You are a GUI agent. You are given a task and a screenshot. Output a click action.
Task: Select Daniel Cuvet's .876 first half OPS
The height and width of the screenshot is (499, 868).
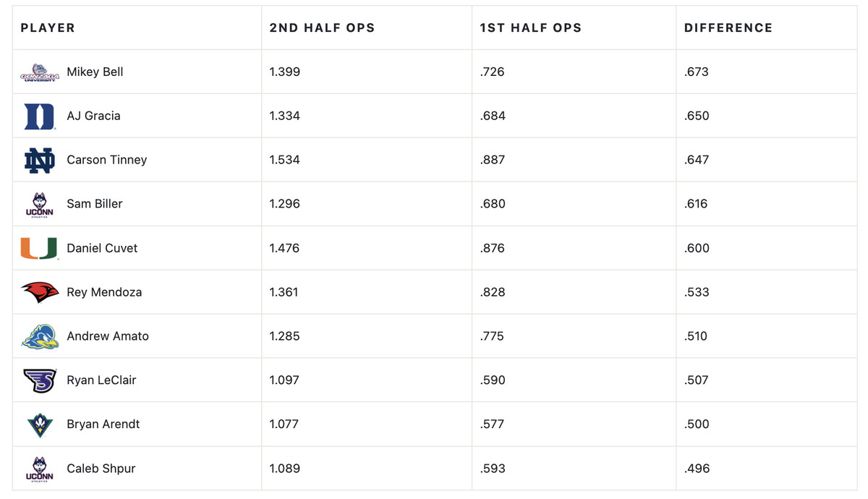click(493, 248)
